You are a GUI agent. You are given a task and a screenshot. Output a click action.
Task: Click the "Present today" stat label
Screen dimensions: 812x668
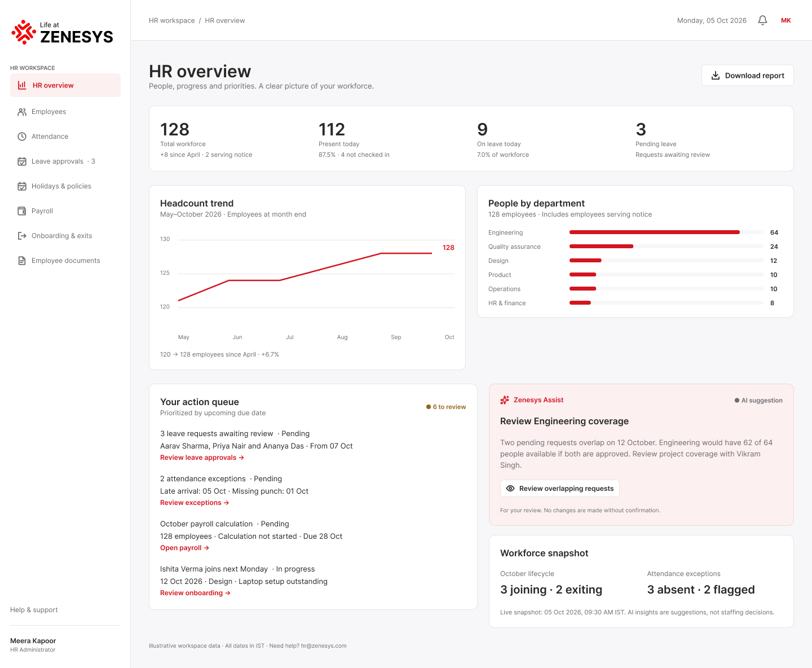pos(339,144)
